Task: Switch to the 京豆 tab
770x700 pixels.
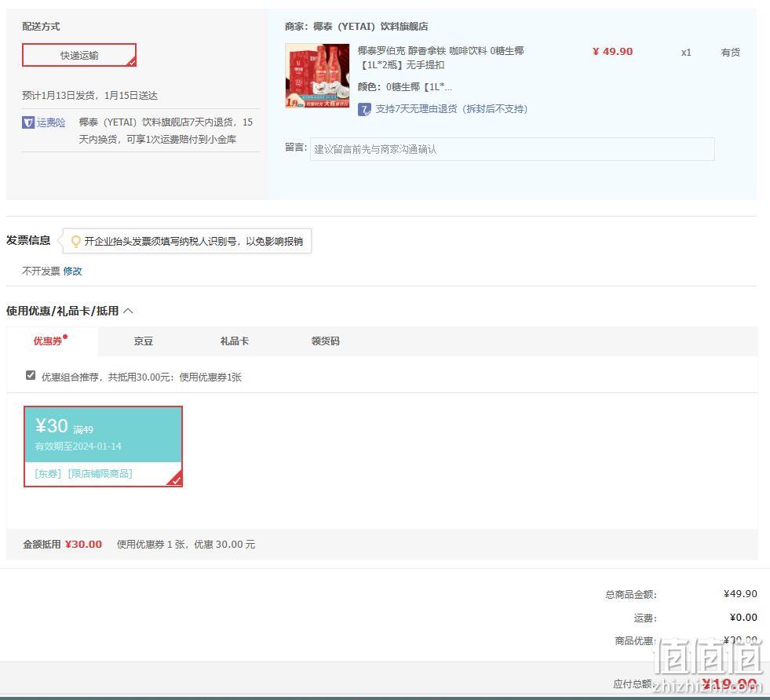Action: (144, 341)
